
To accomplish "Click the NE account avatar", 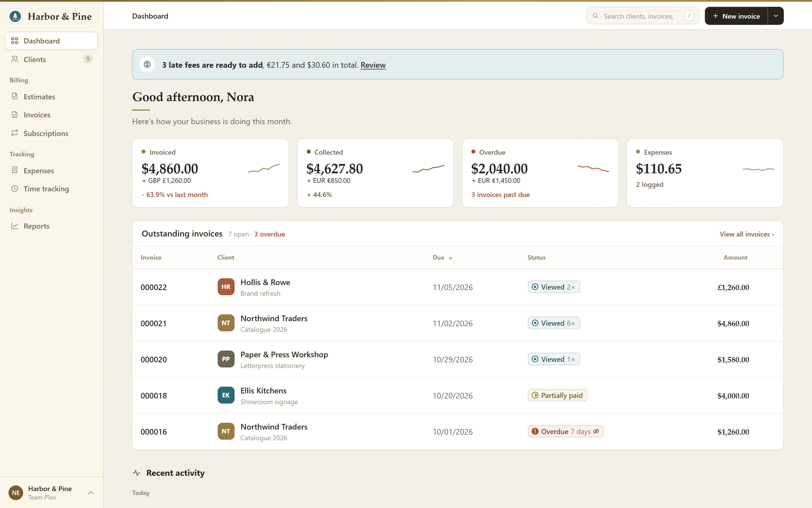I will (x=16, y=492).
